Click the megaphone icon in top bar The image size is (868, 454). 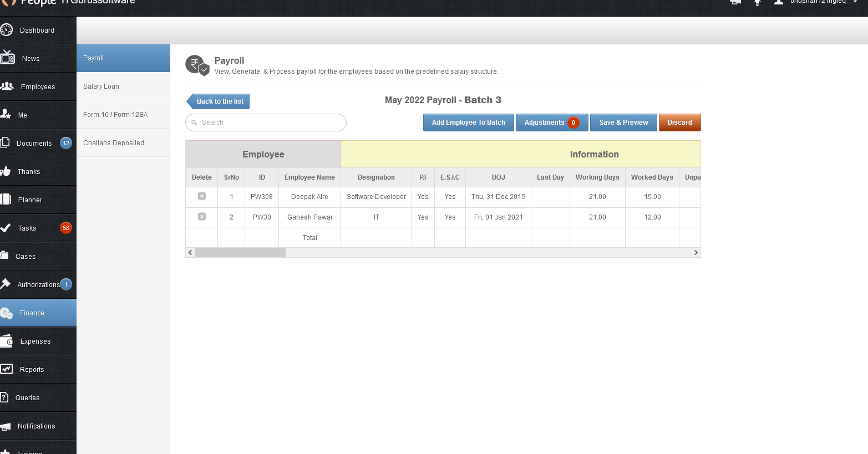735,2
